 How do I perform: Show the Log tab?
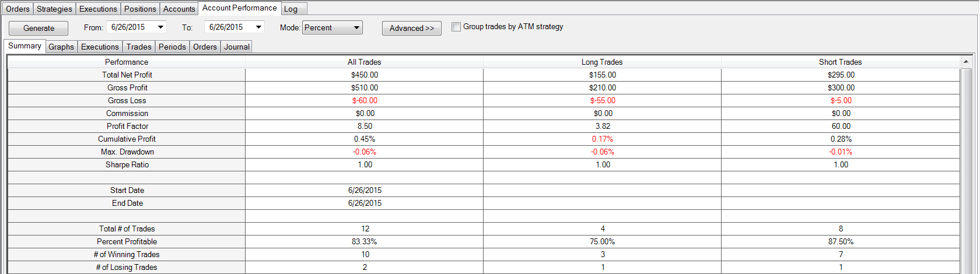(x=290, y=9)
